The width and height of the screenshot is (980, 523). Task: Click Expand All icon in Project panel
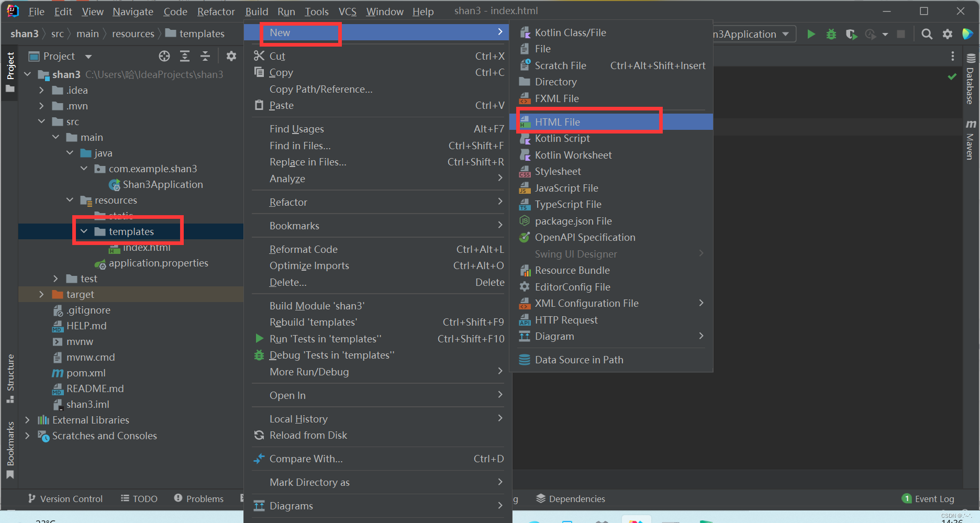tap(185, 56)
